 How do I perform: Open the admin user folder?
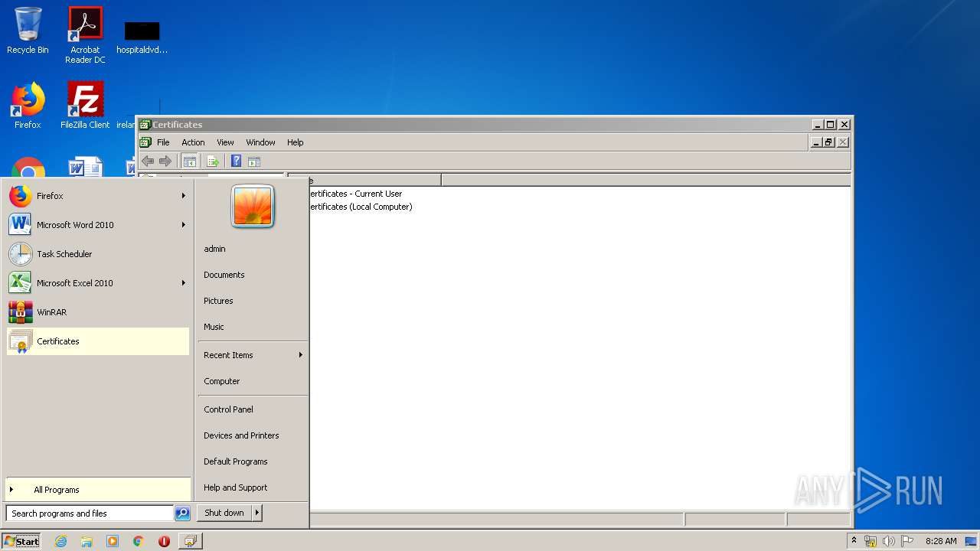[253, 249]
